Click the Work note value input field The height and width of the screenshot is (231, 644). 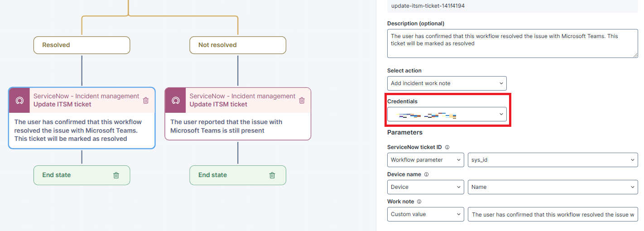click(x=553, y=214)
